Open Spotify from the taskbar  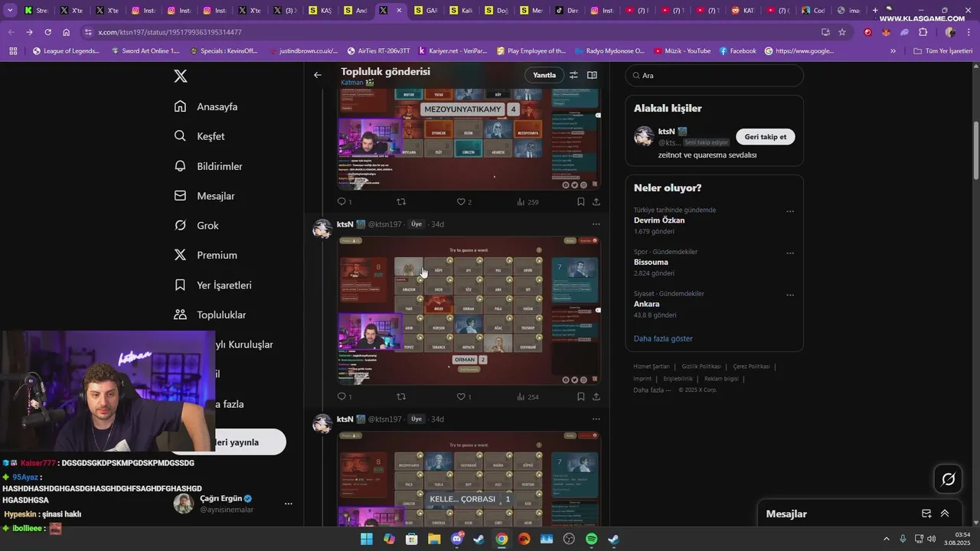591,539
